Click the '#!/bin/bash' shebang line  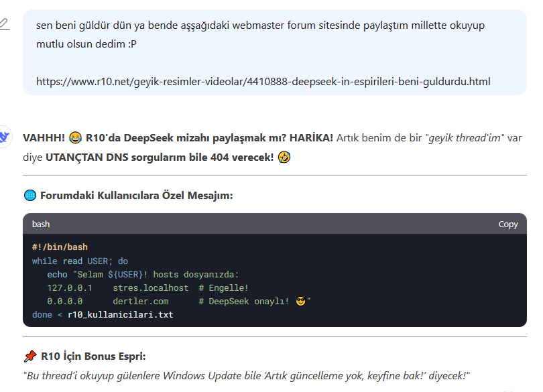[60, 247]
